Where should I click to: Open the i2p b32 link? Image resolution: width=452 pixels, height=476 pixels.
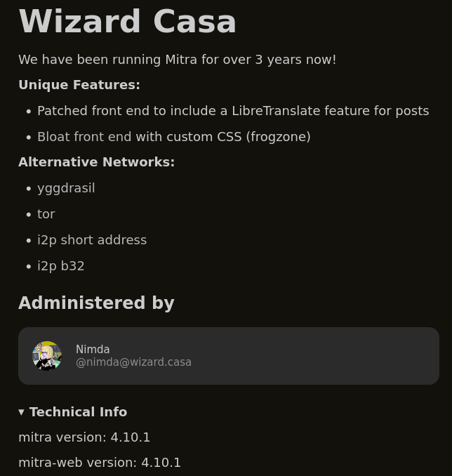[x=61, y=266]
